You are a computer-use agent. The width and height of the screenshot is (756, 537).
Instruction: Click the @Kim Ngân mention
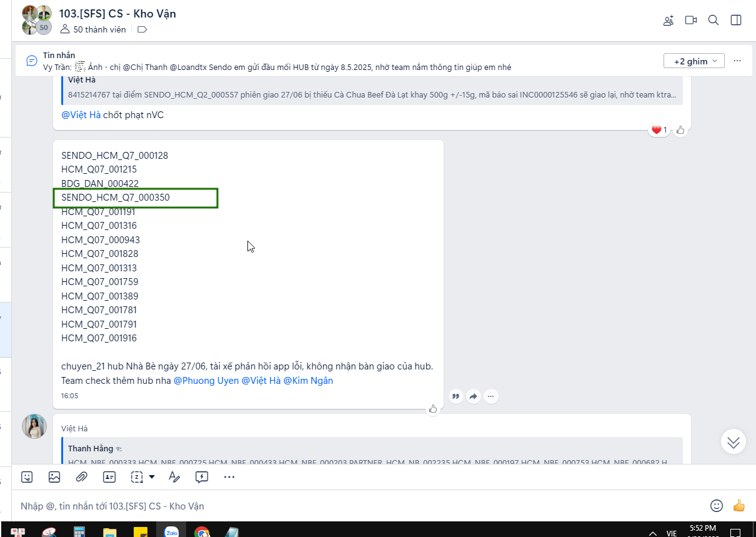309,380
